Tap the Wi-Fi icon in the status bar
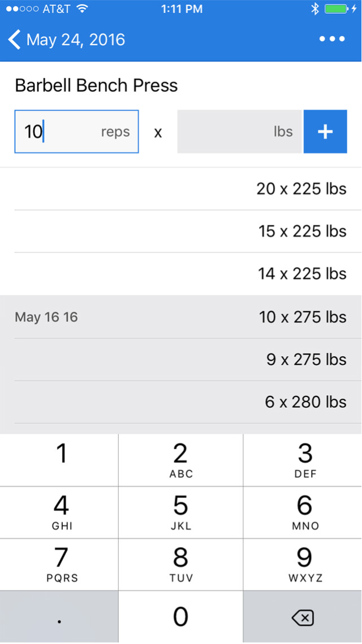The width and height of the screenshot is (362, 644). coord(83,8)
